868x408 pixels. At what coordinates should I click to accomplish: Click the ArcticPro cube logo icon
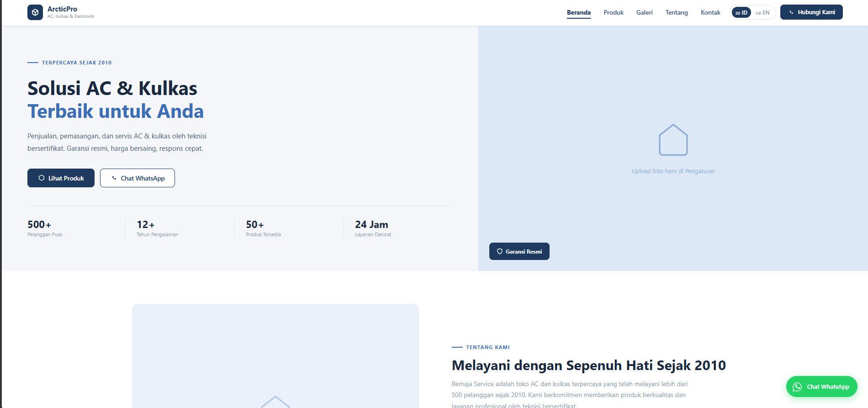[x=35, y=12]
